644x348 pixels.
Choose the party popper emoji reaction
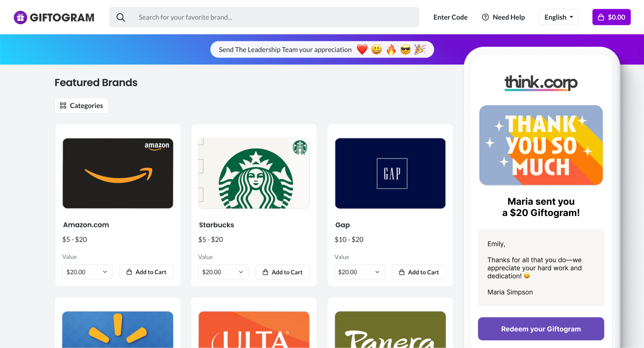coord(420,49)
